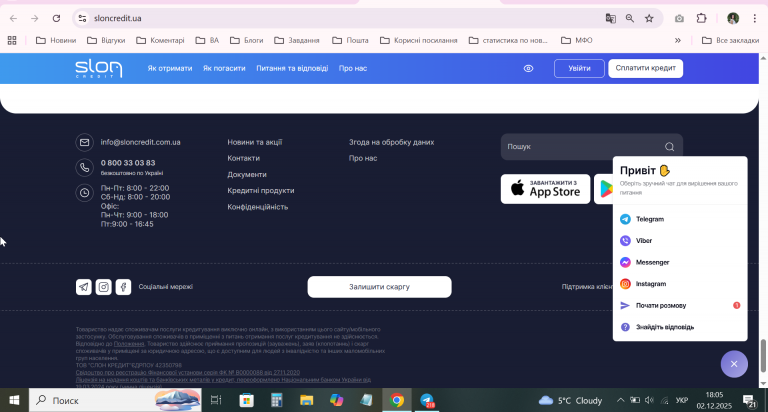Choose Messenger in the chat widget

(x=680, y=262)
